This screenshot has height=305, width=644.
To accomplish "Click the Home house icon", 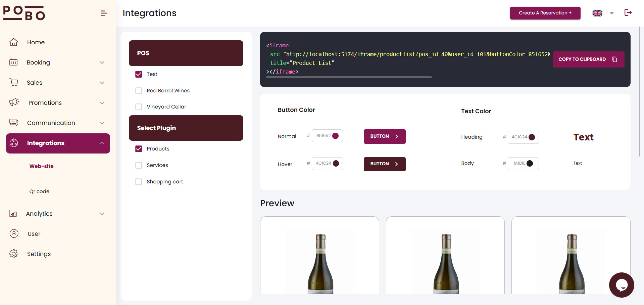I will pos(14,42).
